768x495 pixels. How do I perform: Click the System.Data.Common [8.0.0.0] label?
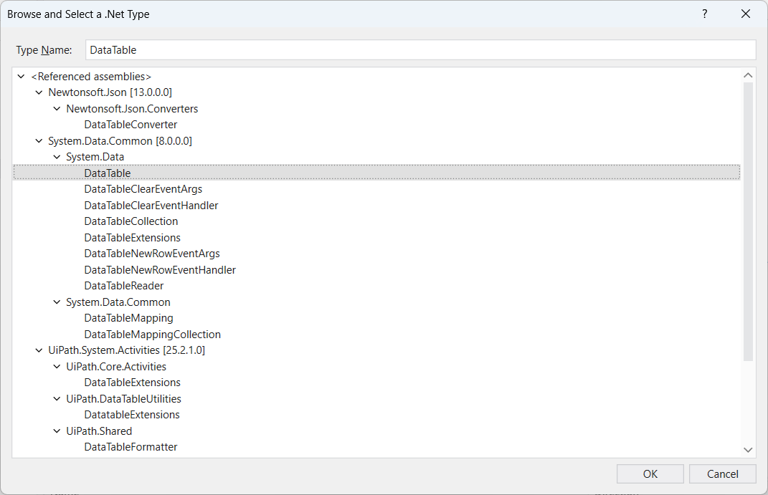120,141
